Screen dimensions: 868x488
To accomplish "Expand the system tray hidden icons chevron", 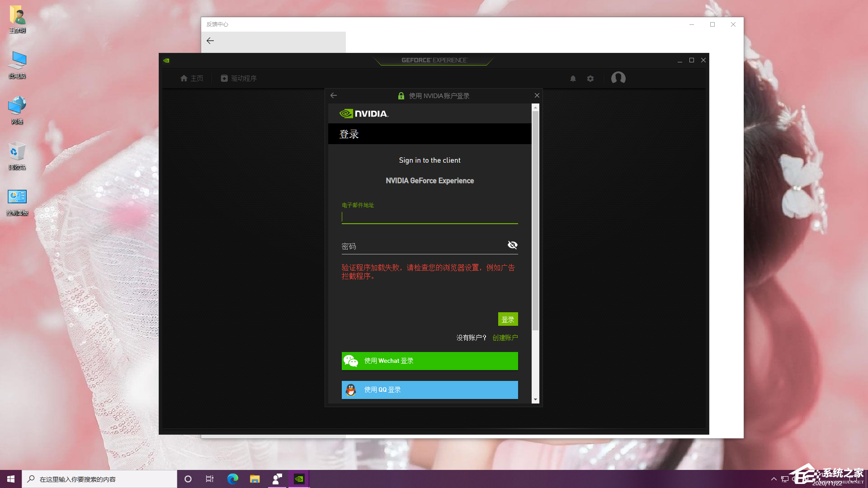I will pyautogui.click(x=774, y=479).
